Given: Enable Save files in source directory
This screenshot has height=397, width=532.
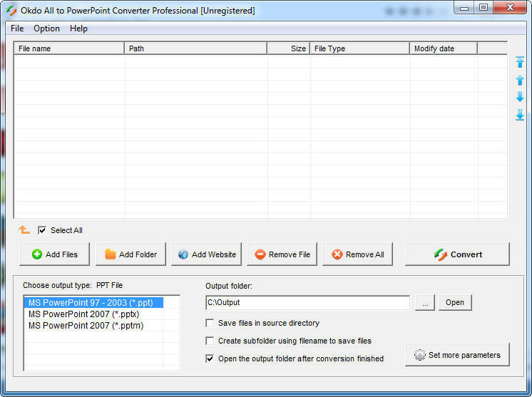Looking at the screenshot, I should [210, 323].
